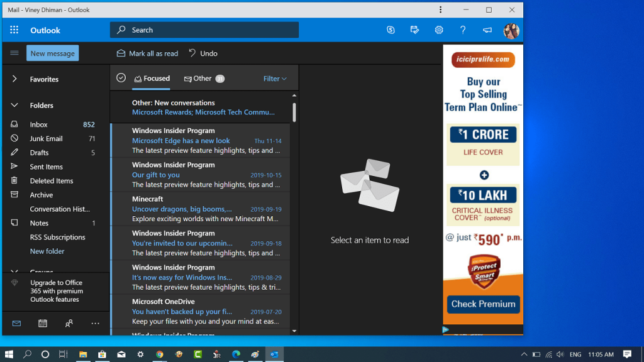Click message list scroll down arrow

294,331
